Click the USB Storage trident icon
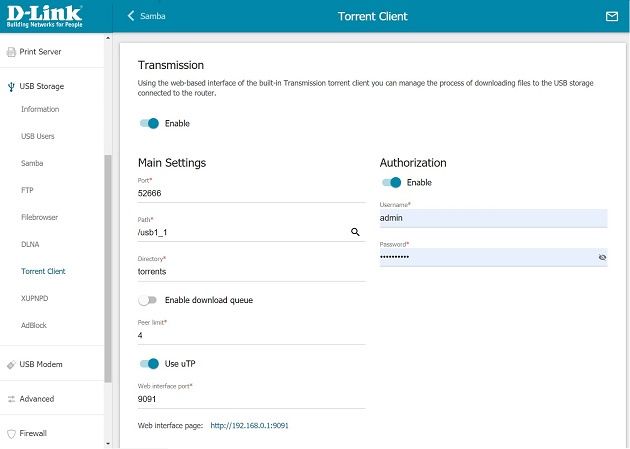 pos(11,86)
